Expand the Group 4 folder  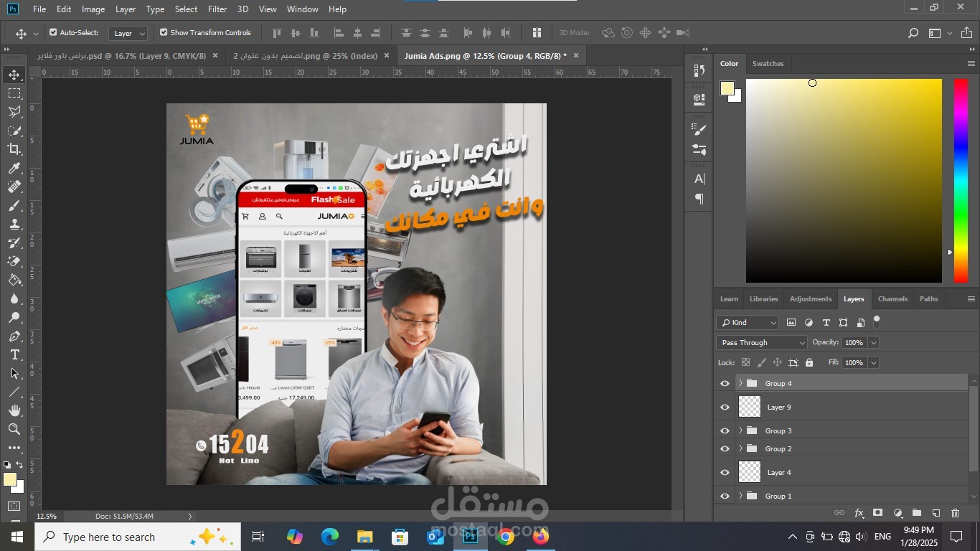tap(740, 383)
